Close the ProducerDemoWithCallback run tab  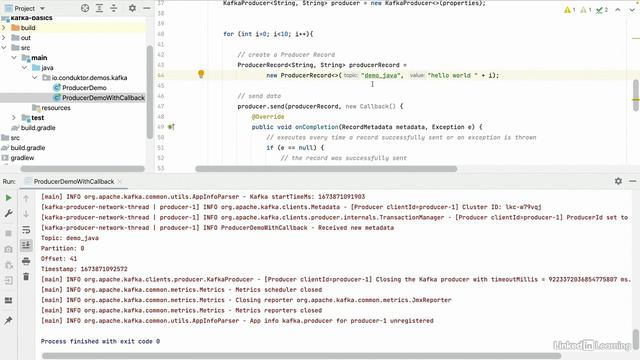click(x=120, y=181)
